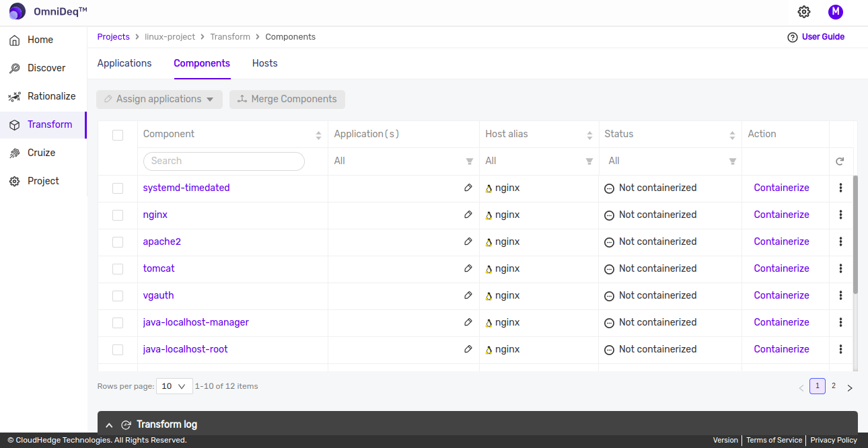Select java-localhost-manager checkbox
This screenshot has width=868, height=448.
pyautogui.click(x=118, y=323)
